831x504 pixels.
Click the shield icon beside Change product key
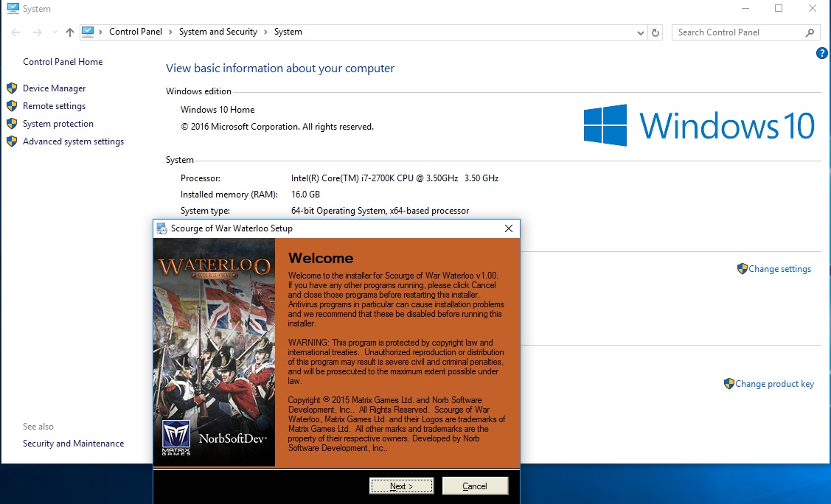tap(729, 384)
